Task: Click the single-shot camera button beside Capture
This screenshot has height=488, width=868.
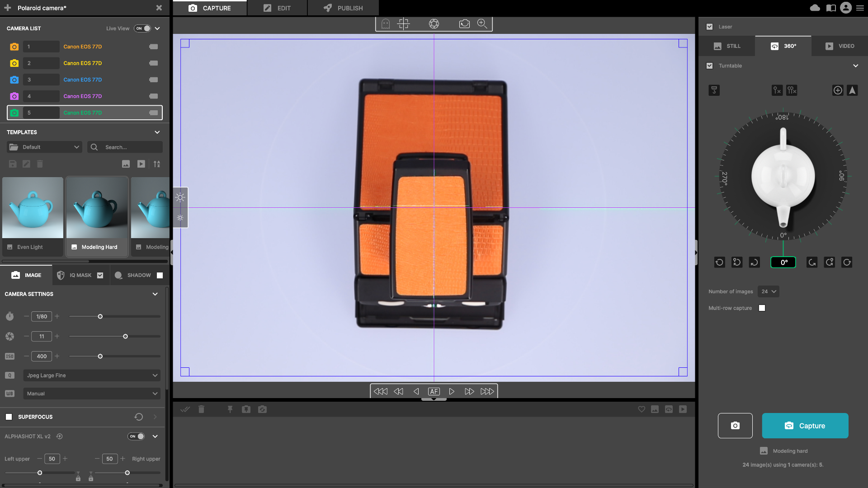Action: 735,426
